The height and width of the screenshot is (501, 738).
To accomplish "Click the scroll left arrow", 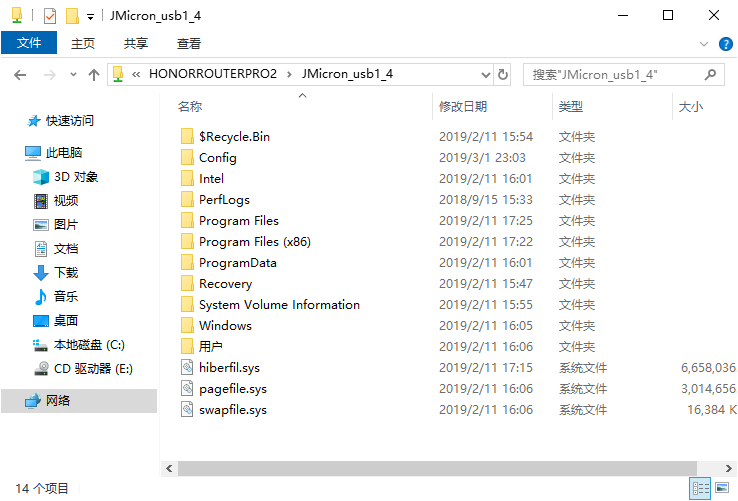I will (169, 469).
